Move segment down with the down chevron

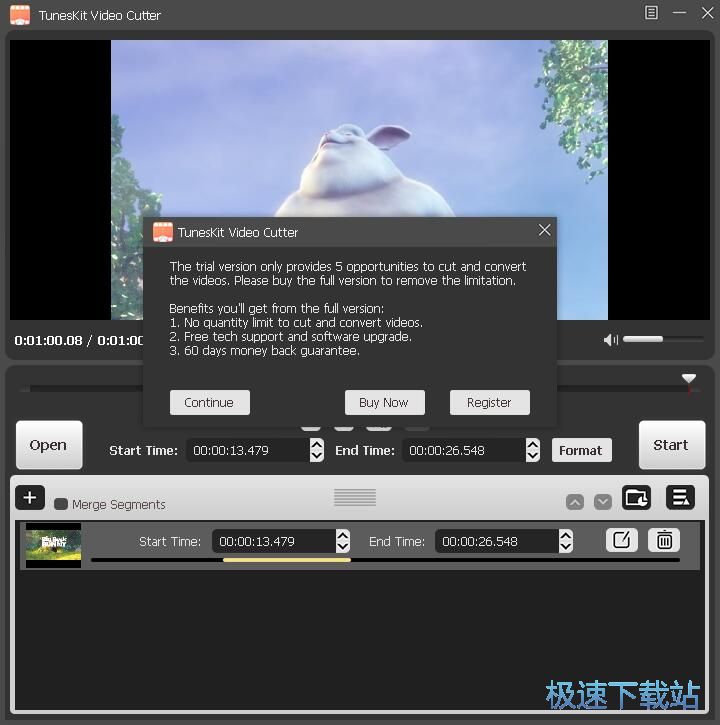[603, 502]
